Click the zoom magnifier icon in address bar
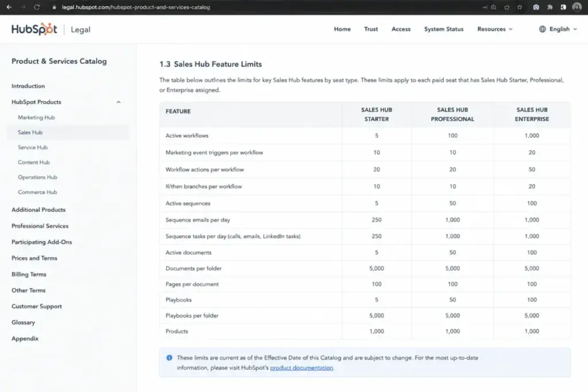The width and height of the screenshot is (588, 392). point(493,7)
